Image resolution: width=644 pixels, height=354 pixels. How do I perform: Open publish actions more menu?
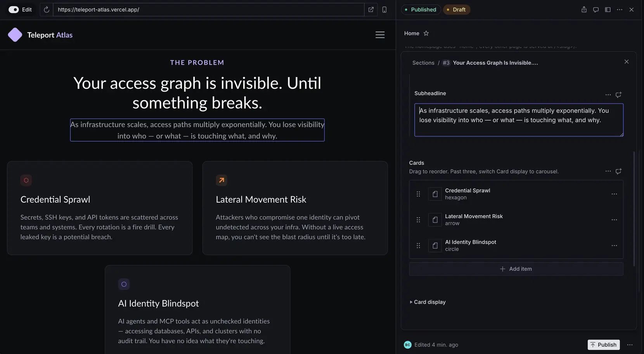[630, 345]
